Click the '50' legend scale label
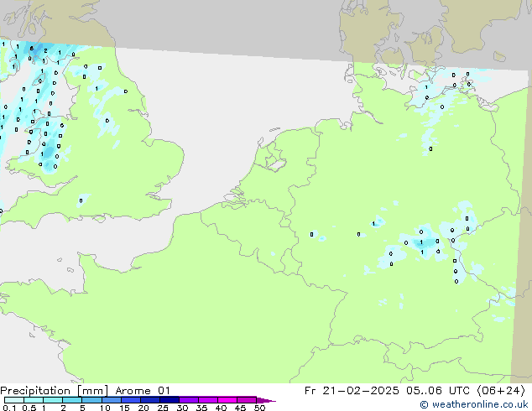This screenshot has height=411, width=532. tap(260, 408)
